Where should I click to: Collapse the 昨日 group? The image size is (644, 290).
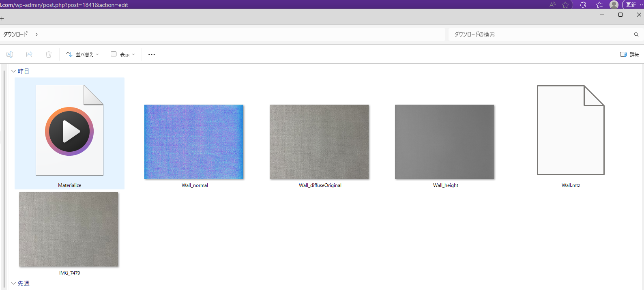click(x=13, y=71)
